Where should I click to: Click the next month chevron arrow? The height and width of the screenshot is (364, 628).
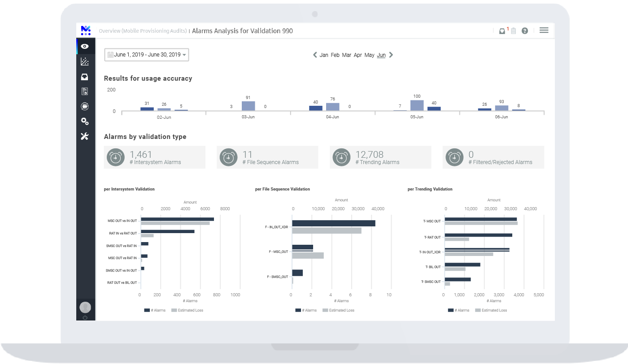(391, 55)
